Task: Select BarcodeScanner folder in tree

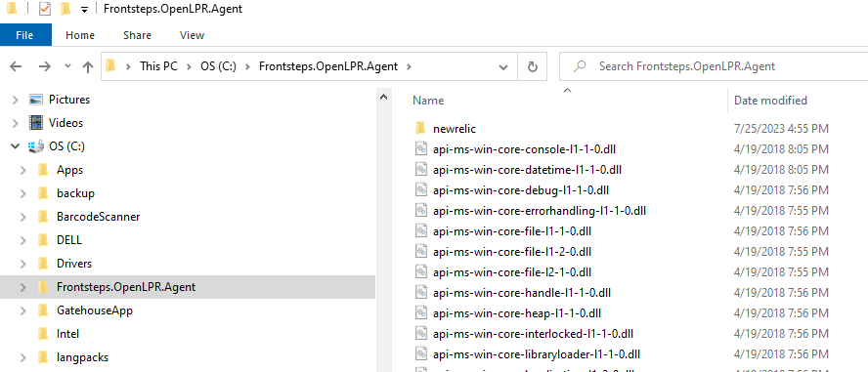Action: (x=98, y=217)
